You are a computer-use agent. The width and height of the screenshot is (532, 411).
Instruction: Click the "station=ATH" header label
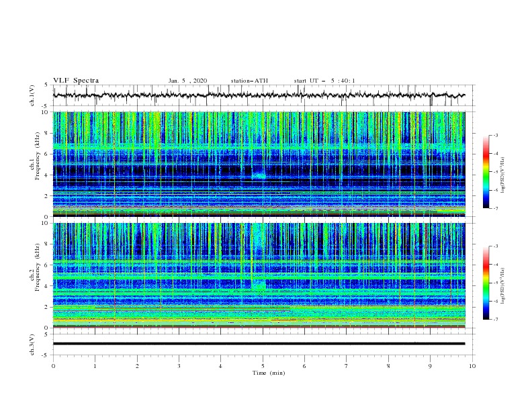pyautogui.click(x=249, y=81)
